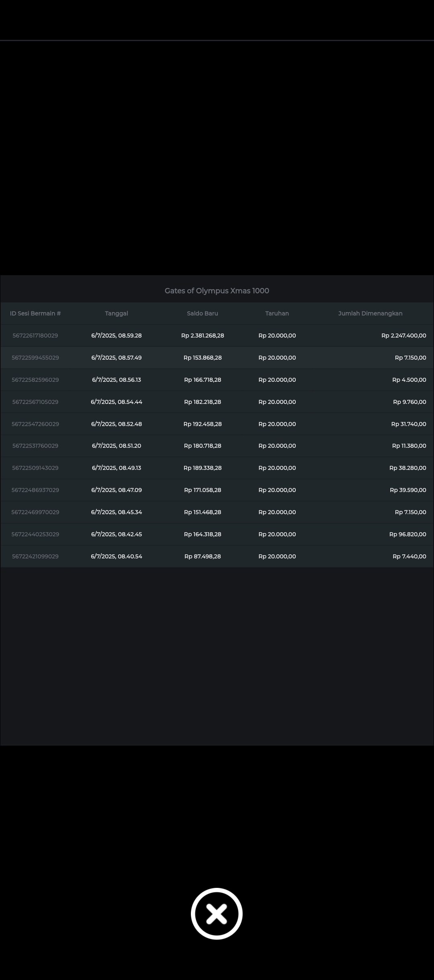Click balance value 'Rp 2.381.268,28'
434x980 pixels.
pyautogui.click(x=203, y=336)
